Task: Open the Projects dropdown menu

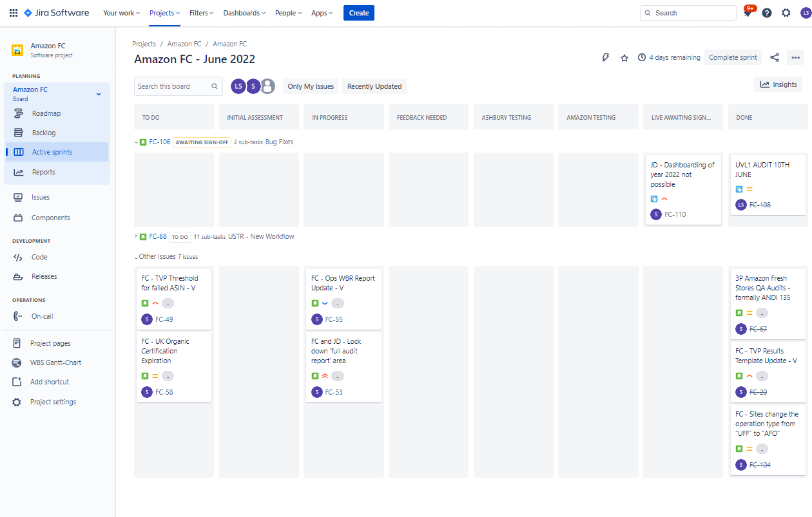Action: point(165,13)
